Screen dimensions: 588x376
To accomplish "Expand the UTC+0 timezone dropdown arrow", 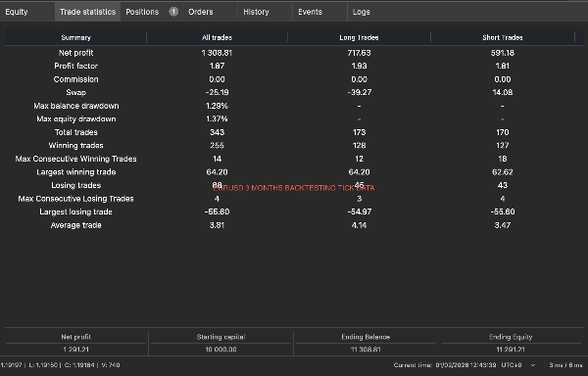I will click(x=533, y=365).
